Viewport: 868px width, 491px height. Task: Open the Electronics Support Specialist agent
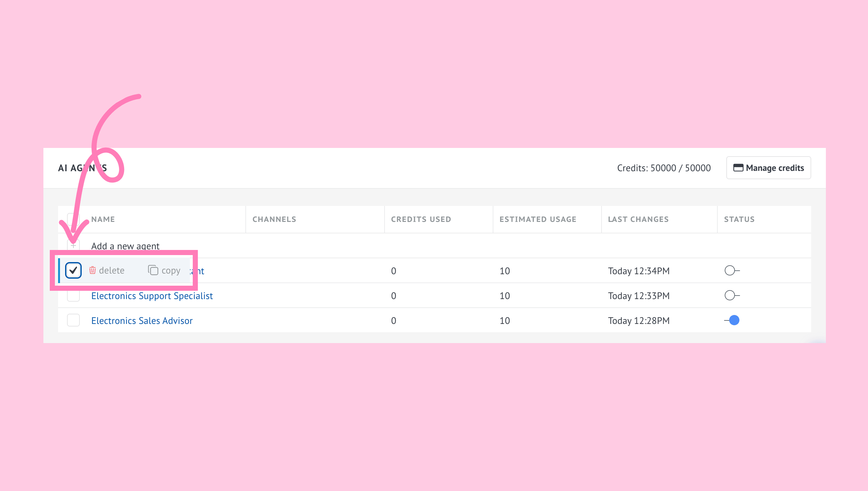point(152,296)
